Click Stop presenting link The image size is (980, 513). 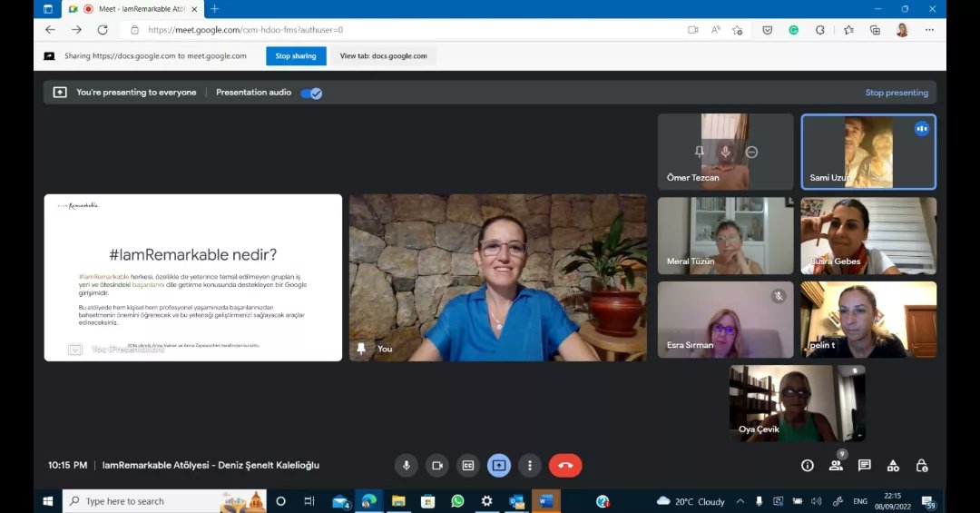(897, 93)
